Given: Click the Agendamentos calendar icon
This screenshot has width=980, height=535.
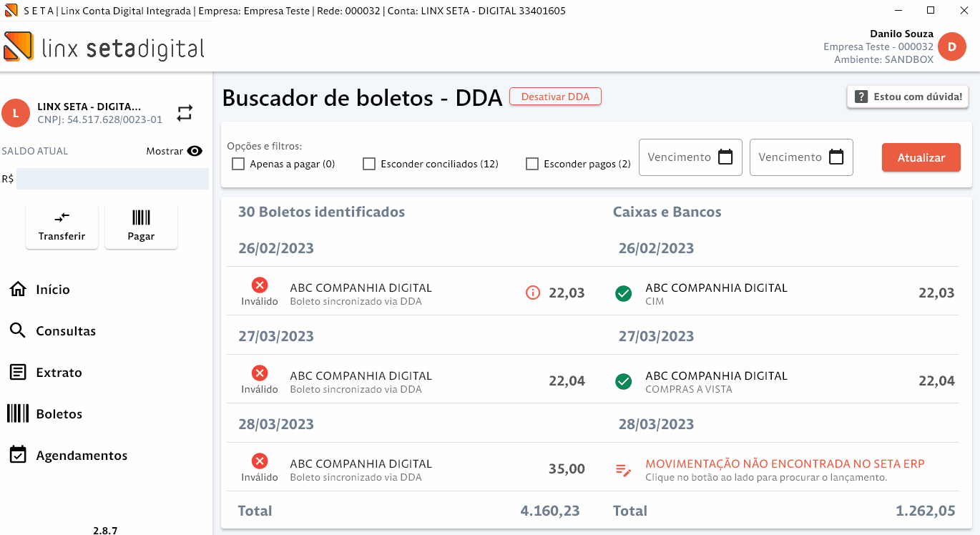Looking at the screenshot, I should (x=18, y=455).
